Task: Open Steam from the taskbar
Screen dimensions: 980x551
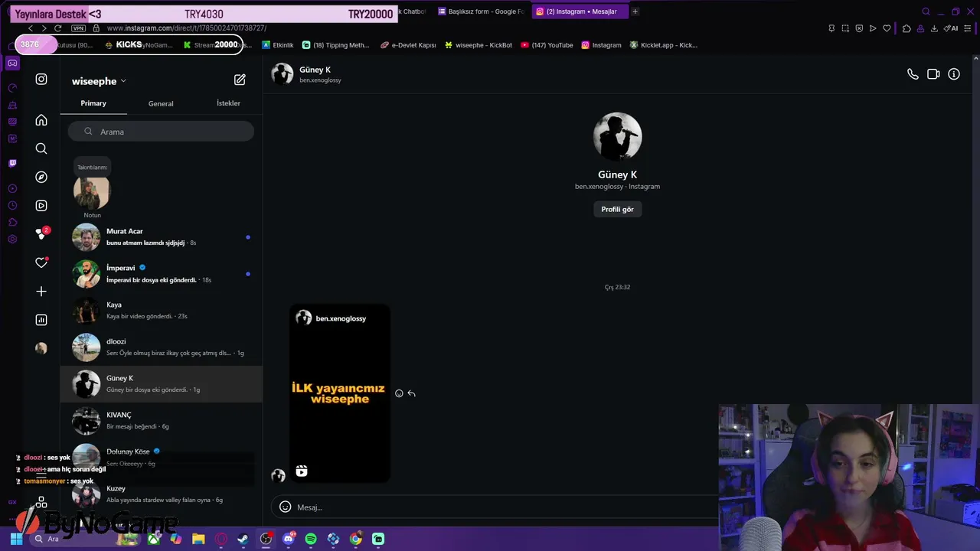Action: click(x=243, y=539)
